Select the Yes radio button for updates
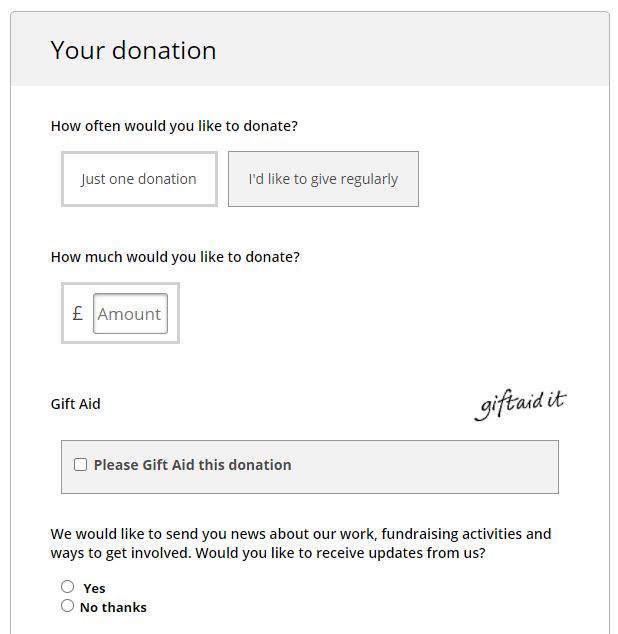 click(68, 587)
